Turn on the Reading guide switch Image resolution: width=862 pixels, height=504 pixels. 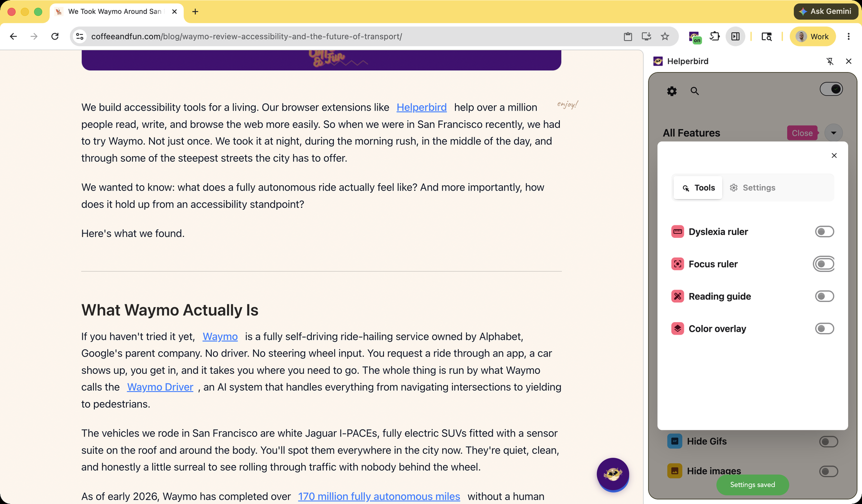click(825, 296)
